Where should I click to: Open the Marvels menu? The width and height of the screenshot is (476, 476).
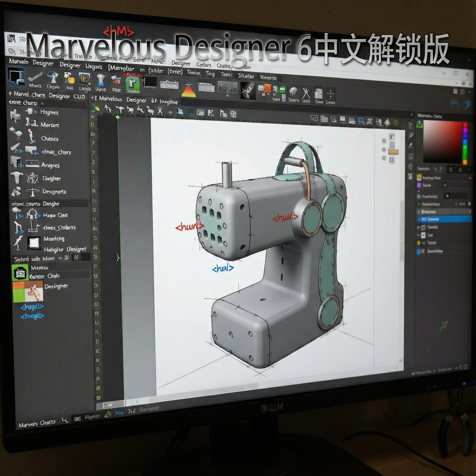[x=19, y=61]
